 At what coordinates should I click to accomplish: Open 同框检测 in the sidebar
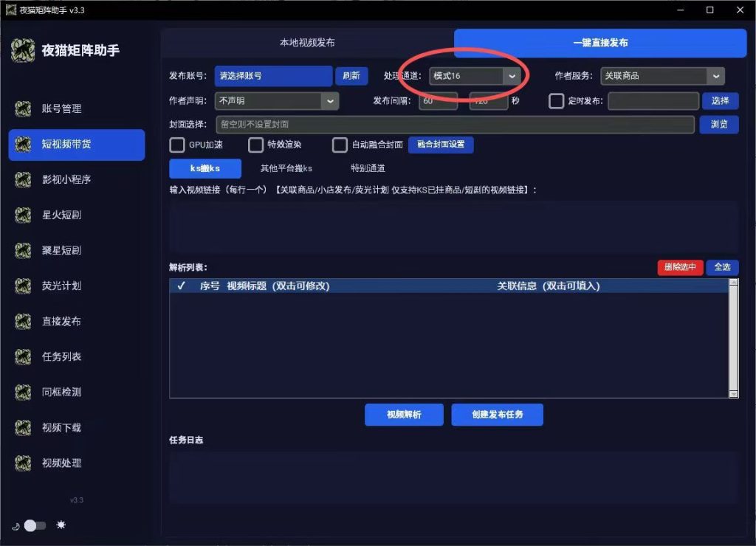77,392
